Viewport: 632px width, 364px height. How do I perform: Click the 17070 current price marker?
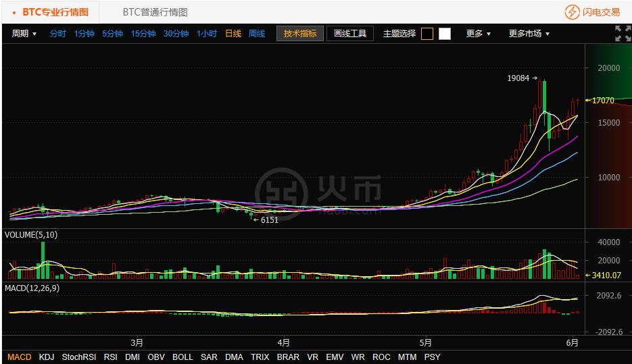602,101
